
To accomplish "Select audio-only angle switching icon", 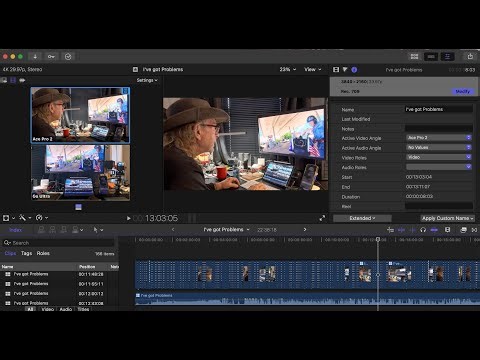I will tap(22, 80).
